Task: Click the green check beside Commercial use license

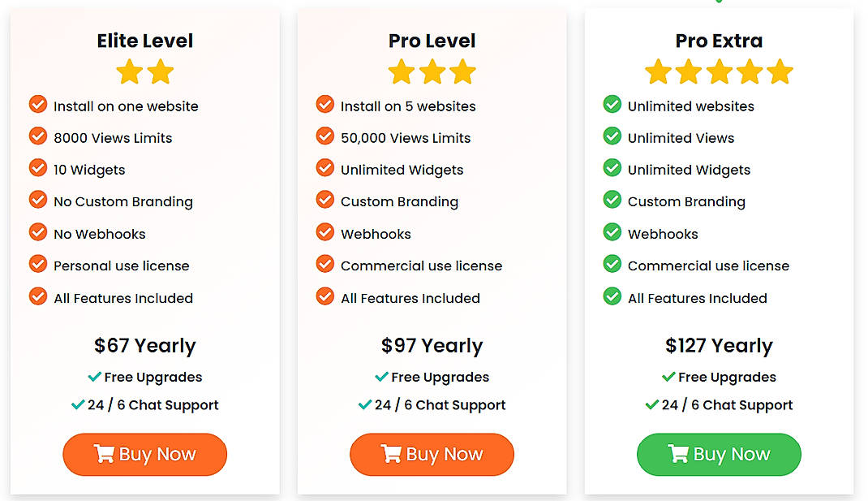Action: click(612, 266)
